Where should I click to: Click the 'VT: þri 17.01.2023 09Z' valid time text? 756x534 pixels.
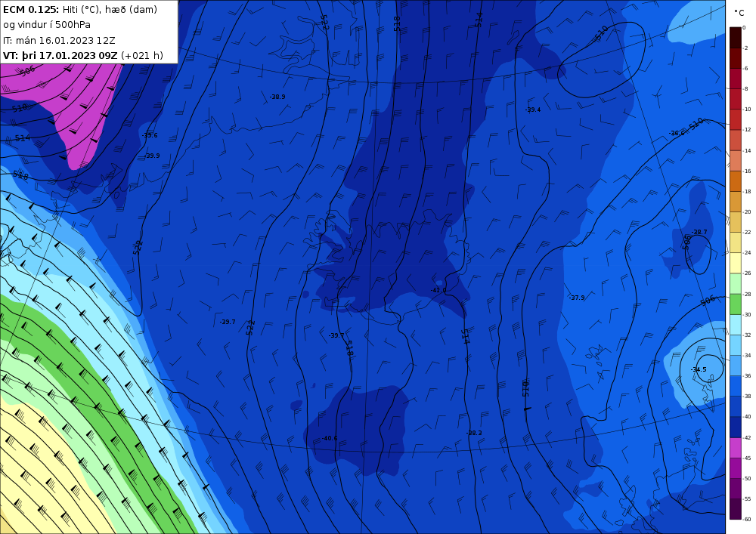coord(60,55)
